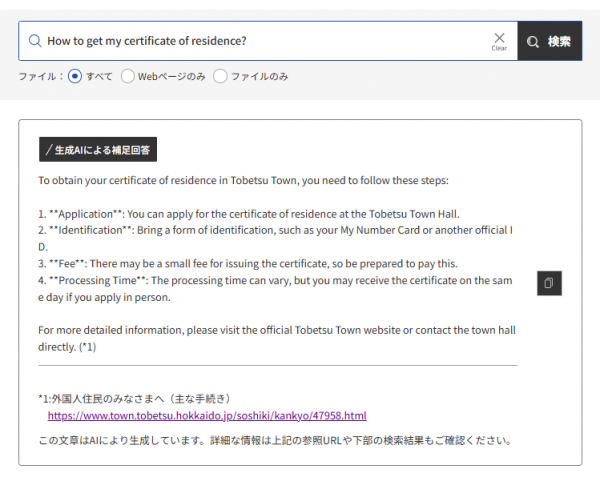The width and height of the screenshot is (600, 477).
Task: Copy the AI answer using the copy icon
Action: coord(548,283)
